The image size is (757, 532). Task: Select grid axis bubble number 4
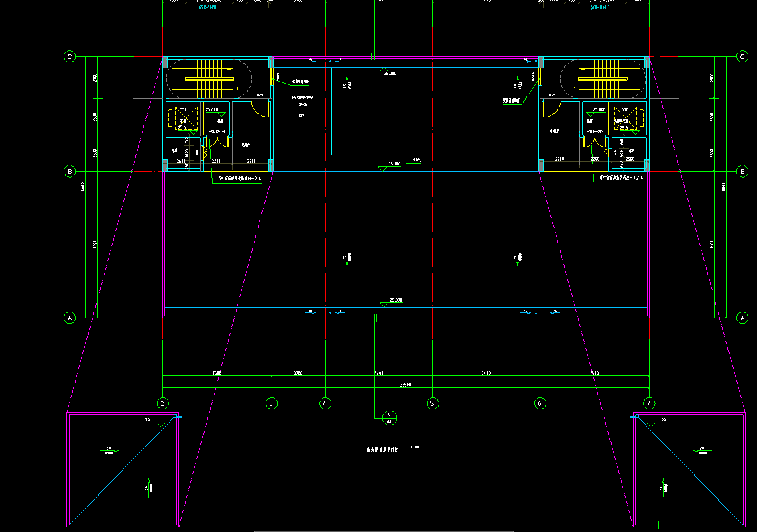(x=325, y=403)
